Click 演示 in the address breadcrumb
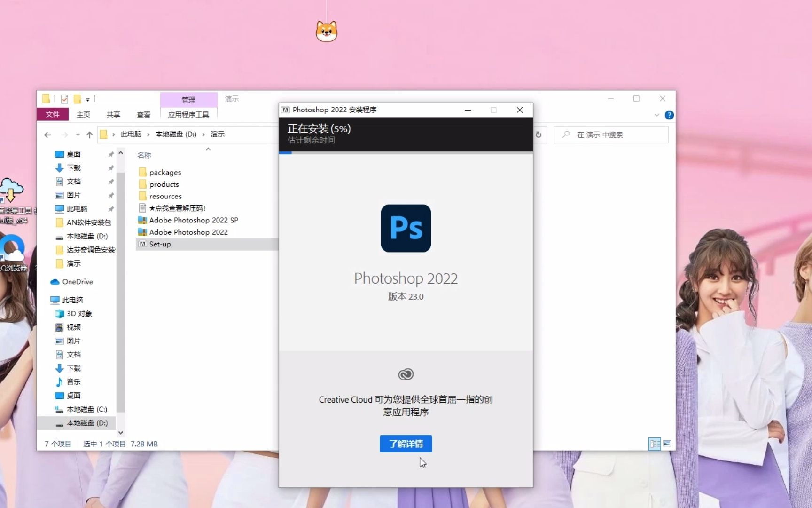The width and height of the screenshot is (812, 508). pos(218,134)
